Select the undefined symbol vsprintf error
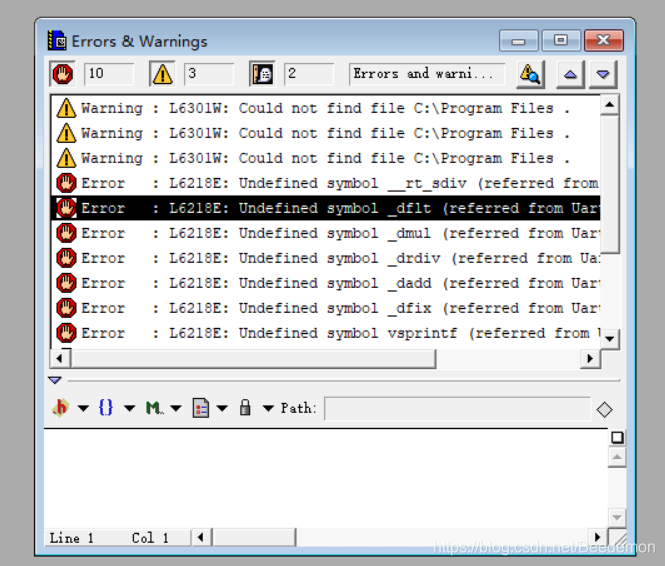Viewport: 665px width, 566px height. pyautogui.click(x=326, y=333)
